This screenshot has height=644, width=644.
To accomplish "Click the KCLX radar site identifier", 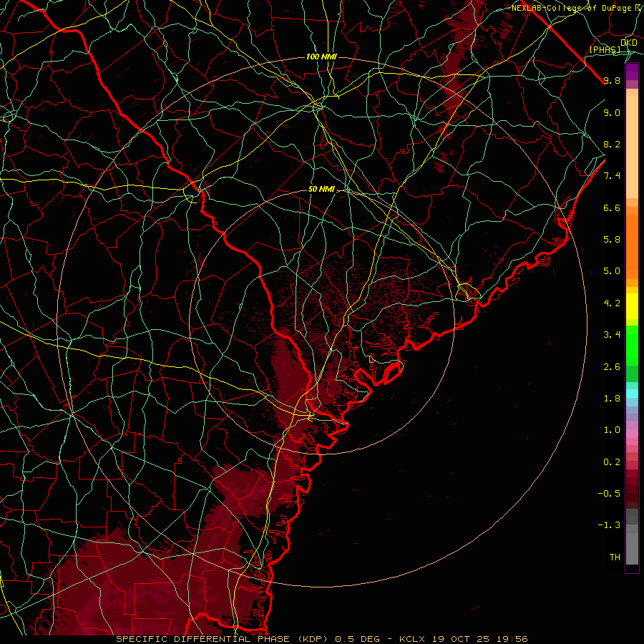I will 412,639.
